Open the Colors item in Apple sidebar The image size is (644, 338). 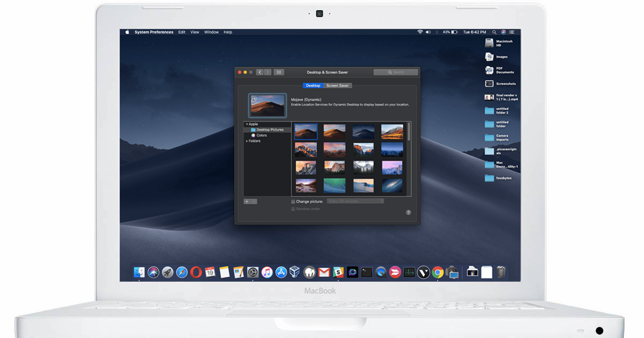pyautogui.click(x=261, y=136)
